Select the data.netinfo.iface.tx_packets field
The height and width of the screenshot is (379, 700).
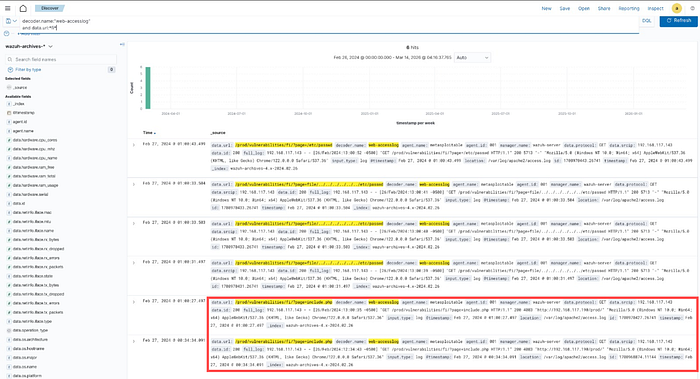(38, 312)
